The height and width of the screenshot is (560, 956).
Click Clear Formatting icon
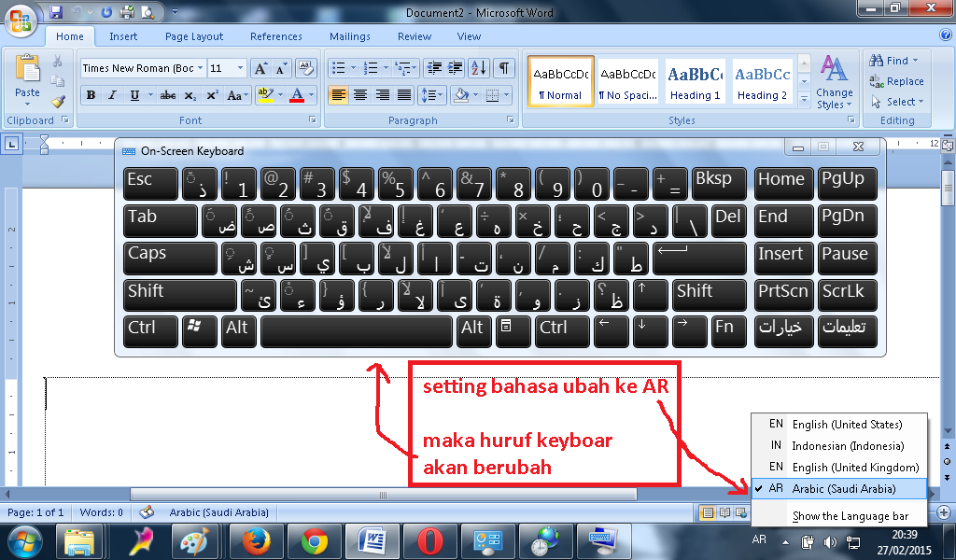305,68
